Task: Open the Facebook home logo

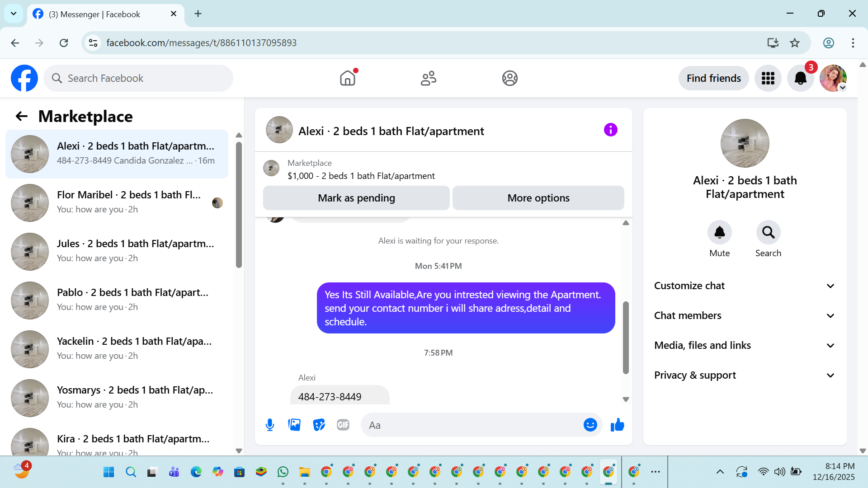Action: point(24,78)
